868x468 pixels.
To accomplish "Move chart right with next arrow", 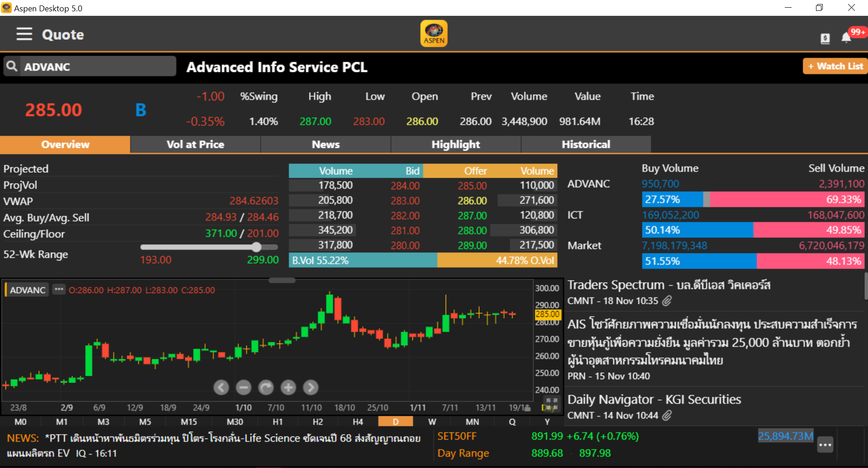I will pyautogui.click(x=311, y=388).
